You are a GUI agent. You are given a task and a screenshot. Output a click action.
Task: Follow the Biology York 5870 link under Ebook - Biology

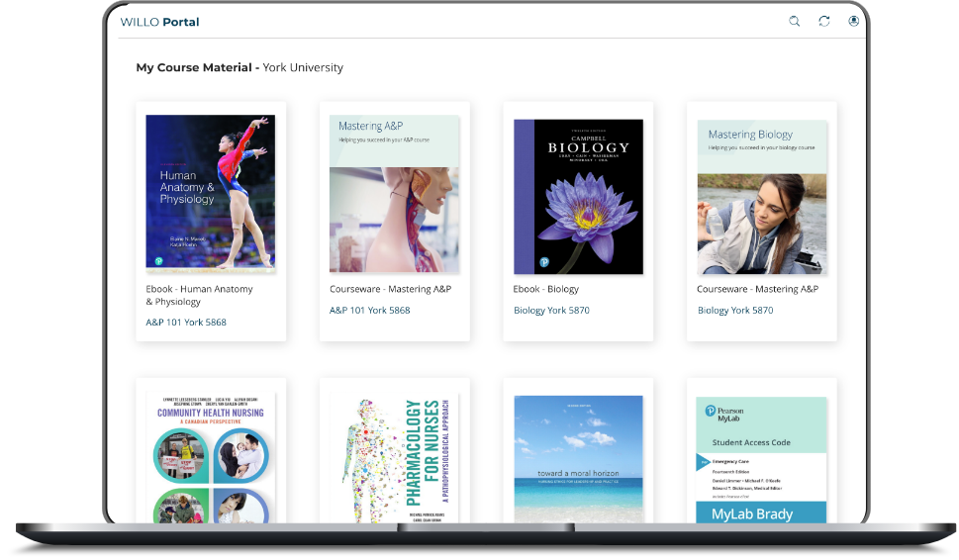tap(551, 310)
